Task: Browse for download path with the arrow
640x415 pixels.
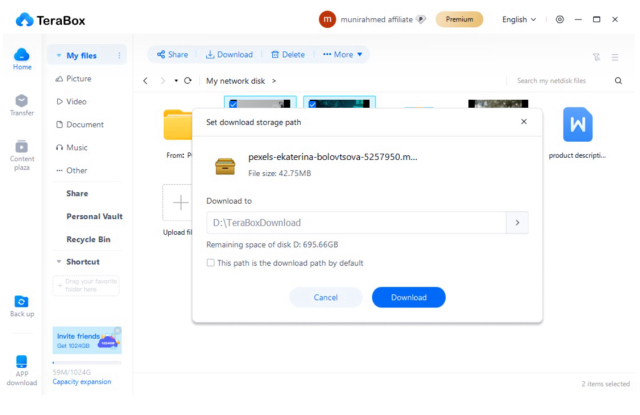Action: click(517, 222)
